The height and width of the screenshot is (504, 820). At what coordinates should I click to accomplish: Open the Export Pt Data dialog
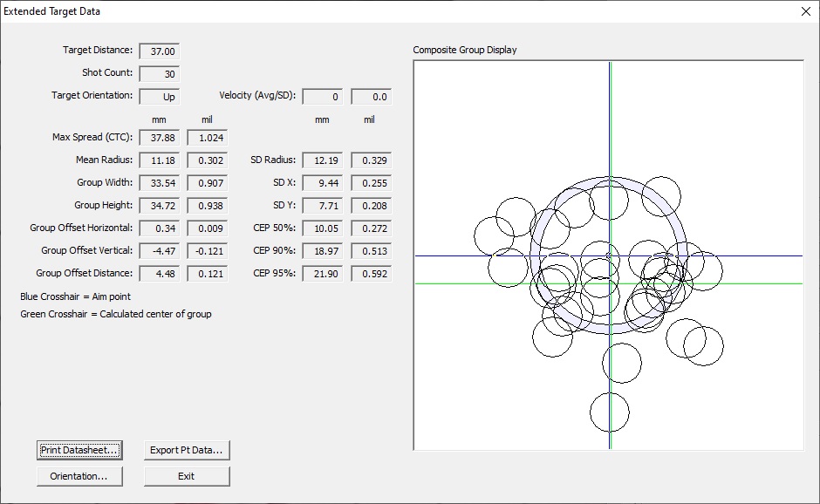coord(187,450)
